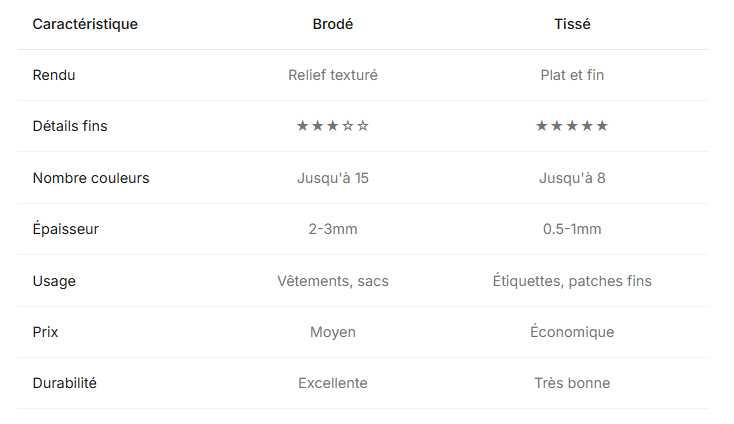Click the Économique price cell

point(572,332)
